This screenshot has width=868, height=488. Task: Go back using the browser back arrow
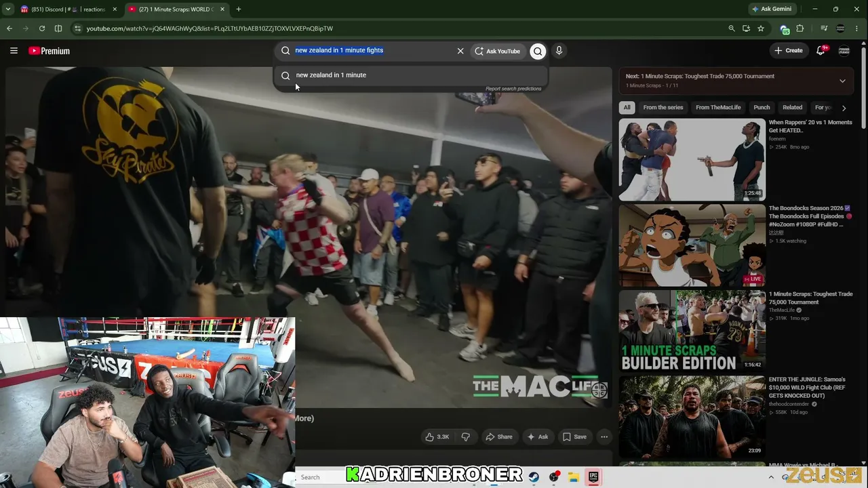(x=9, y=28)
